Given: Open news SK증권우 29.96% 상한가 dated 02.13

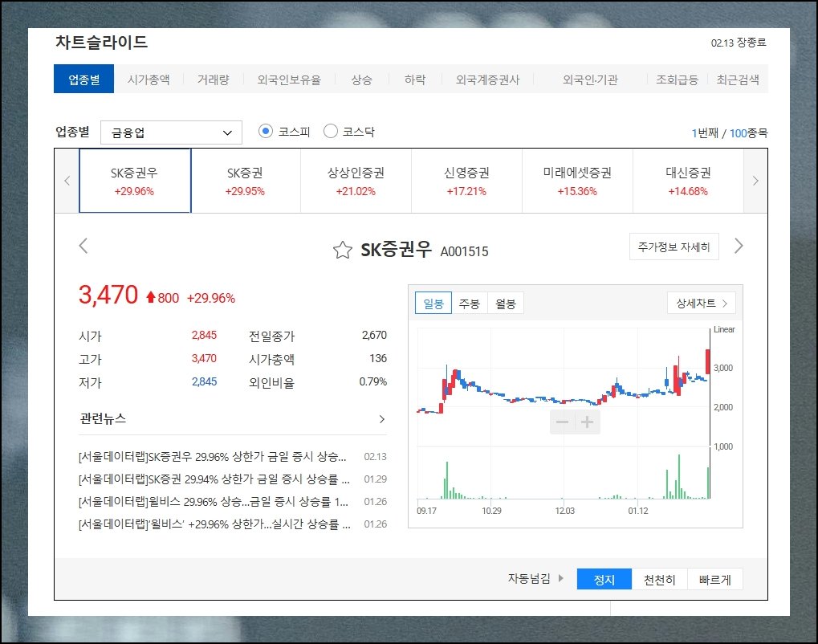Looking at the screenshot, I should [x=212, y=457].
